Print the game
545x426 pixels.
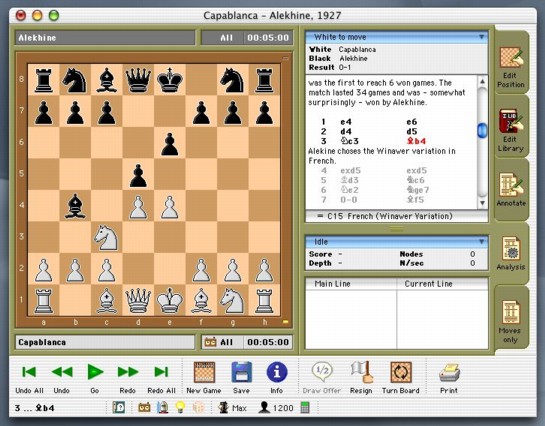click(449, 377)
